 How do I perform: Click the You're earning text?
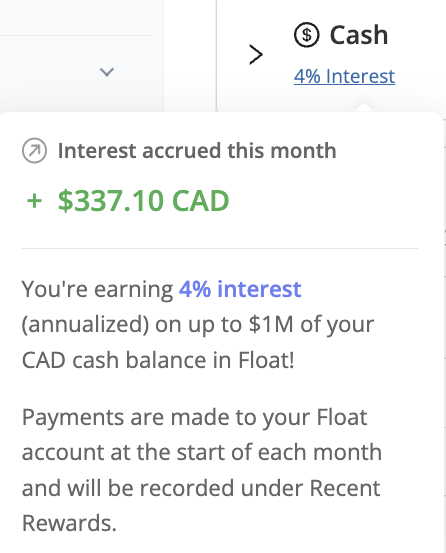tap(97, 289)
